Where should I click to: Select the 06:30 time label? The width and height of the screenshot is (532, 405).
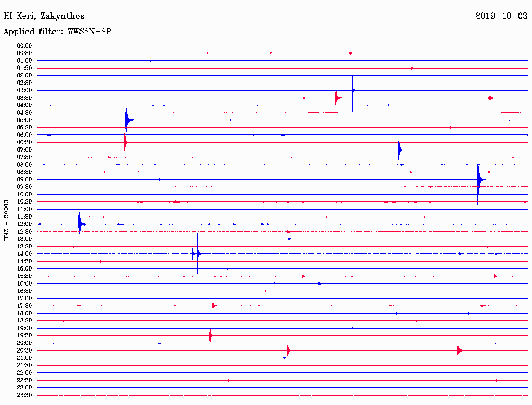pyautogui.click(x=24, y=142)
